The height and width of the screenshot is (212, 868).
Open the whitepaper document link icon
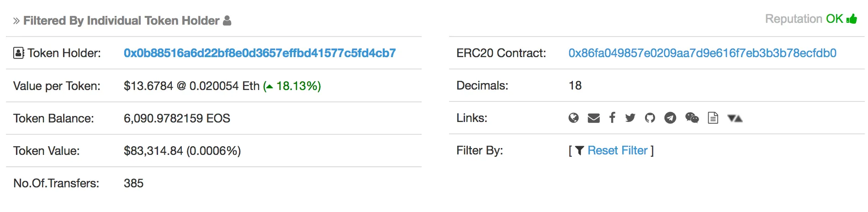[713, 118]
